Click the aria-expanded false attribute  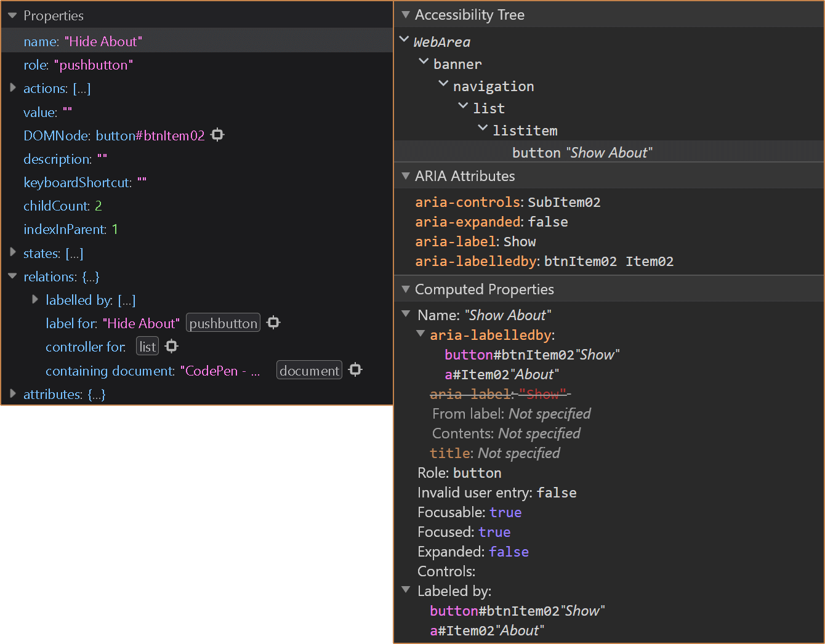coord(491,222)
